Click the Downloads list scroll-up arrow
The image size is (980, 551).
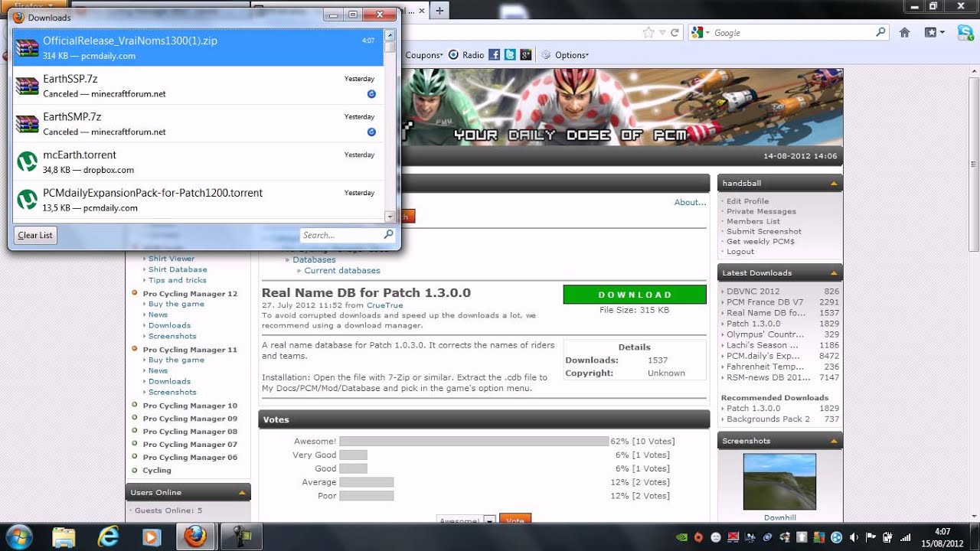390,34
